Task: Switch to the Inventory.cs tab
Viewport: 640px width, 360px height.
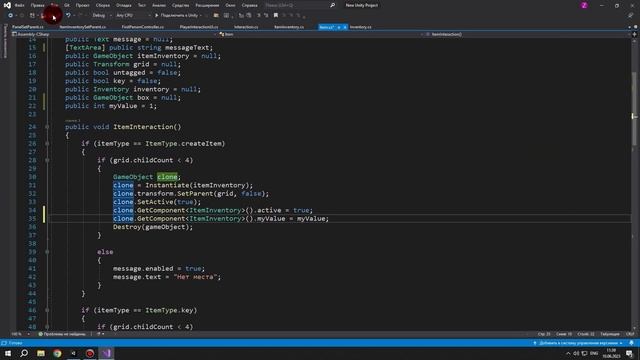Action: point(361,27)
